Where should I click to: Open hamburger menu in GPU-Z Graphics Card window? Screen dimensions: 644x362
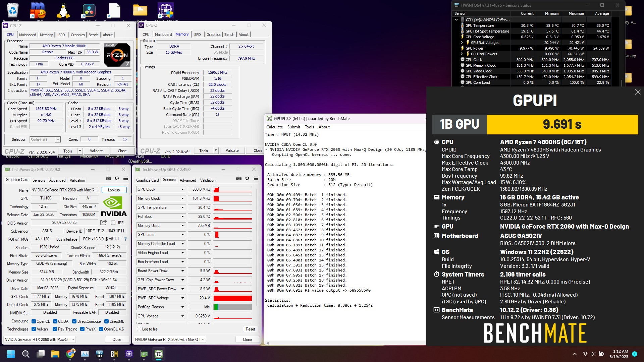tap(125, 178)
